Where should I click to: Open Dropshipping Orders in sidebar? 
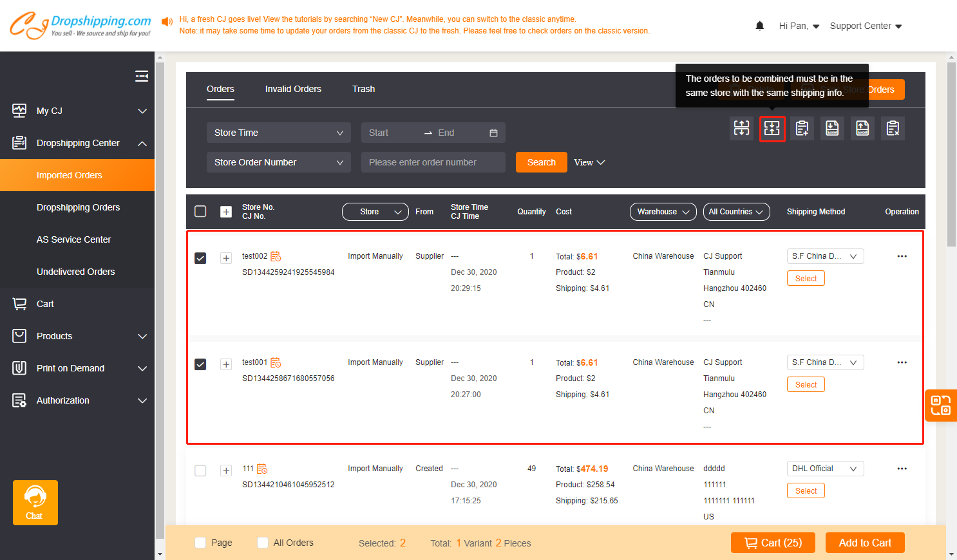(78, 207)
